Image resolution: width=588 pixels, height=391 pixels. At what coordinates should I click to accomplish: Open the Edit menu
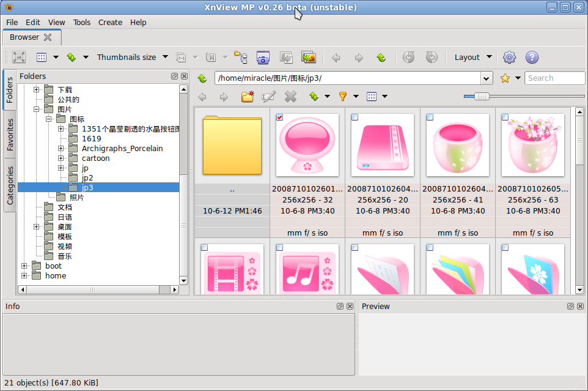(33, 23)
